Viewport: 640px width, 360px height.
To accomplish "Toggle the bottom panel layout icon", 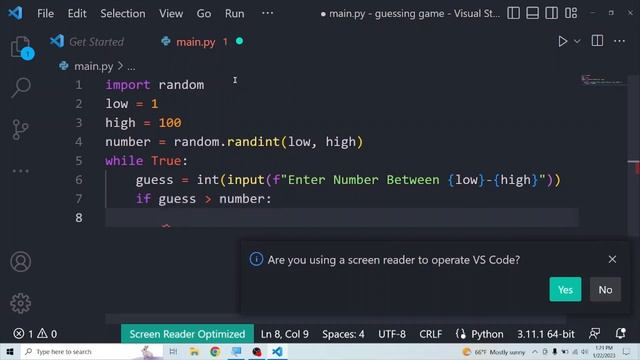I will pos(532,13).
